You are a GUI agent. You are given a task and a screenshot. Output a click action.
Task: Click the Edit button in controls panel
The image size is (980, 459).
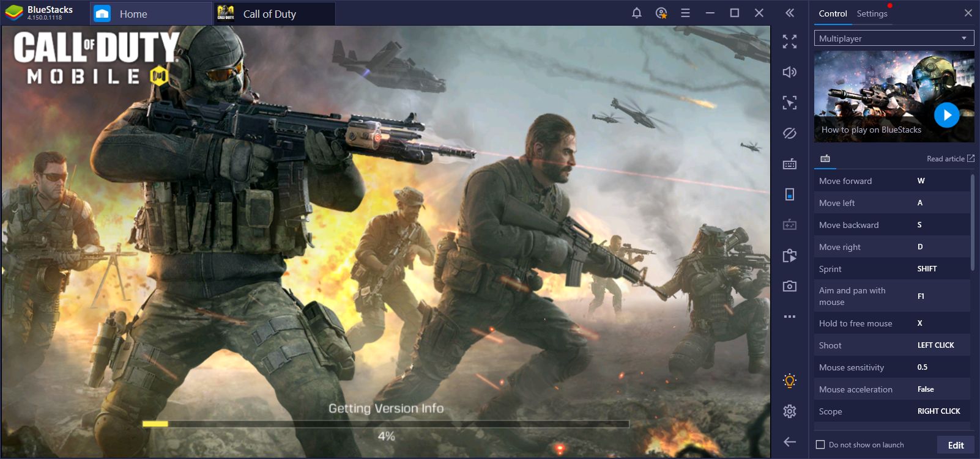pyautogui.click(x=956, y=445)
